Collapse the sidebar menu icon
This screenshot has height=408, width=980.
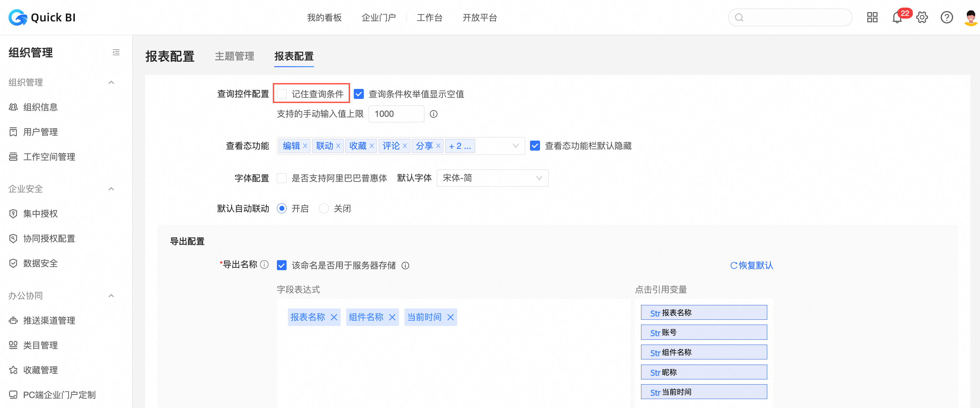click(x=116, y=52)
